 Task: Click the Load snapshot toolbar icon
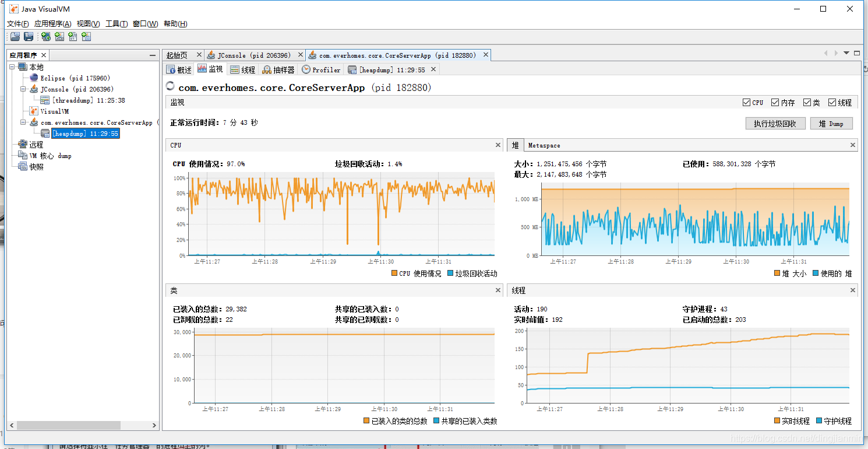15,37
